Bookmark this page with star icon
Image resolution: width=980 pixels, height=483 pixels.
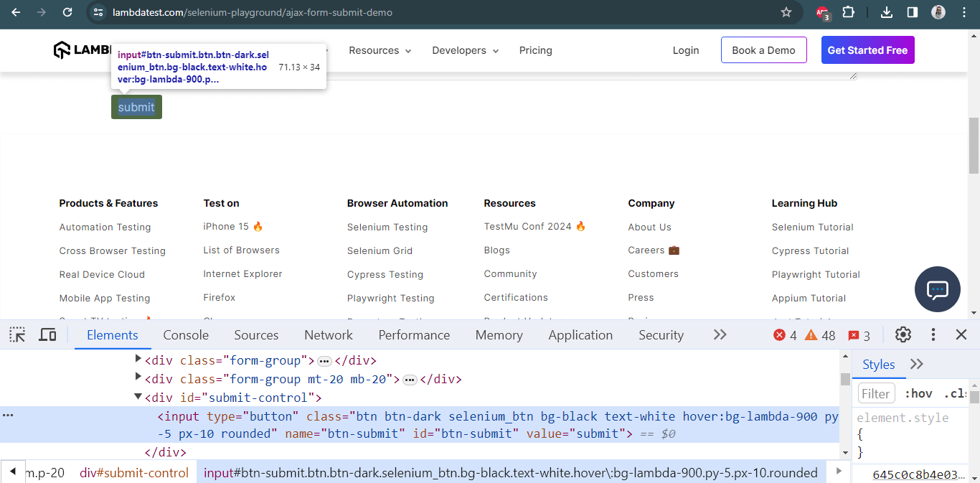coord(786,12)
